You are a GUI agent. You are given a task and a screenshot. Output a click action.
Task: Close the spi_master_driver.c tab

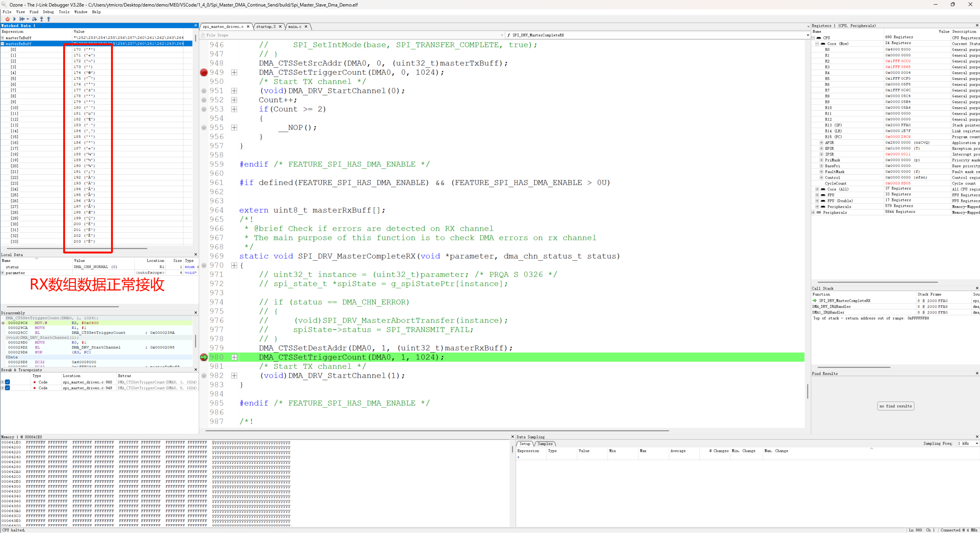coord(248,26)
